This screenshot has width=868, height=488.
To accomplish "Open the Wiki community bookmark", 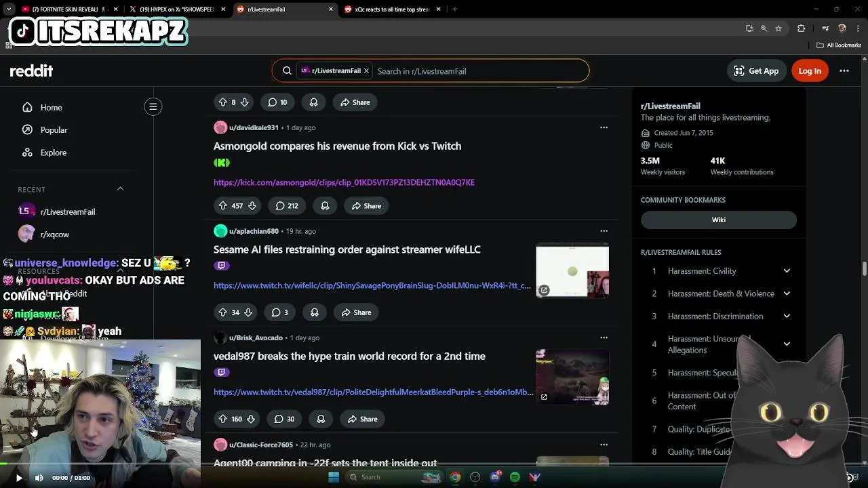I will [719, 220].
